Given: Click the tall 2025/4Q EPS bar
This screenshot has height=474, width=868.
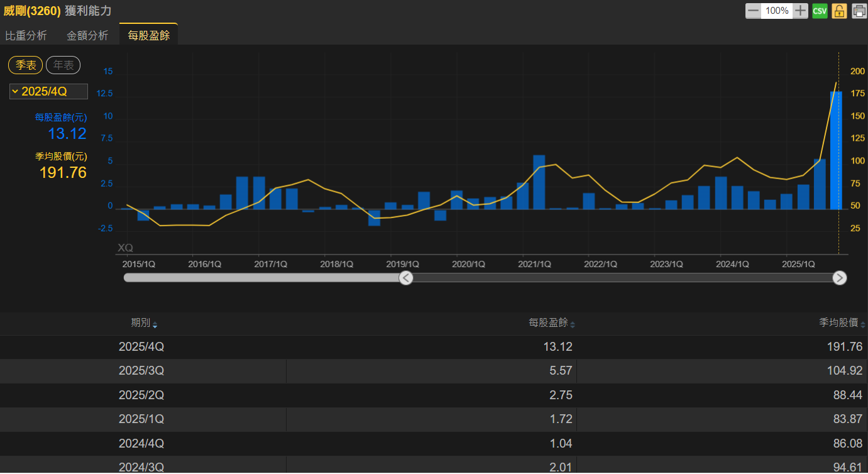Looking at the screenshot, I should pos(836,151).
